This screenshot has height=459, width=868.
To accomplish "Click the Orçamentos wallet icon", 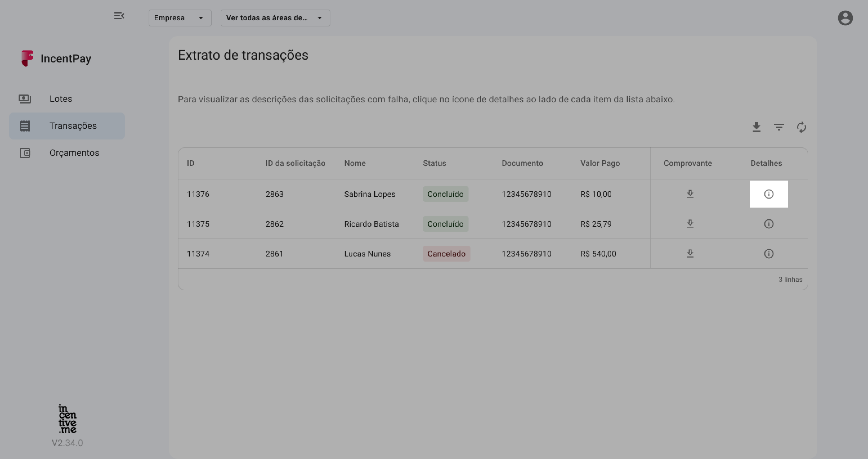I will point(24,153).
